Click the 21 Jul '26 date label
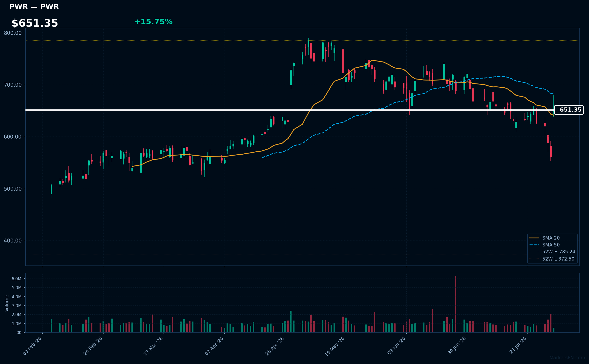The height and width of the screenshot is (364, 589). (x=518, y=345)
